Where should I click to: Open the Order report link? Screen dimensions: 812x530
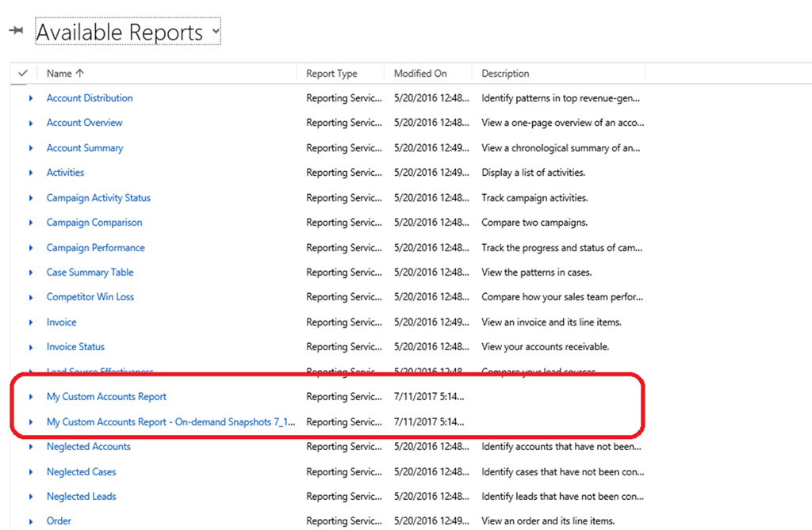pyautogui.click(x=59, y=521)
